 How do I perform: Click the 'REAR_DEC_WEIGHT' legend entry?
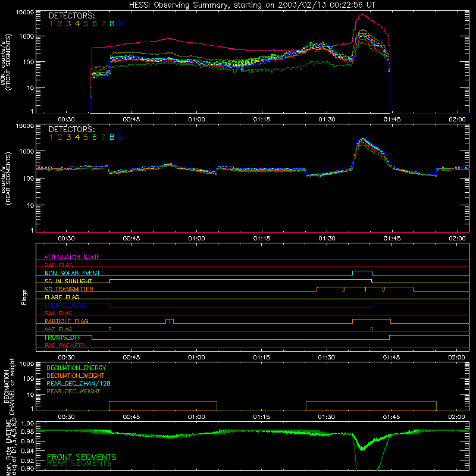click(x=73, y=392)
